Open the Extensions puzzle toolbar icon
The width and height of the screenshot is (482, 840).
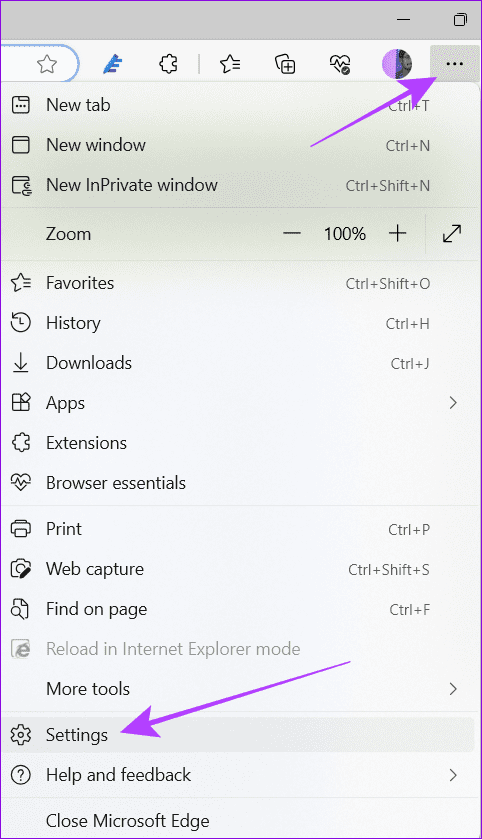click(x=169, y=65)
